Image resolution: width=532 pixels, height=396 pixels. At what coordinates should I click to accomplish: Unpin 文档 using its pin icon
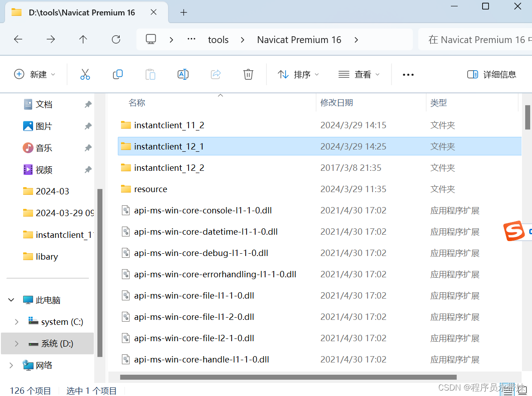tap(88, 105)
